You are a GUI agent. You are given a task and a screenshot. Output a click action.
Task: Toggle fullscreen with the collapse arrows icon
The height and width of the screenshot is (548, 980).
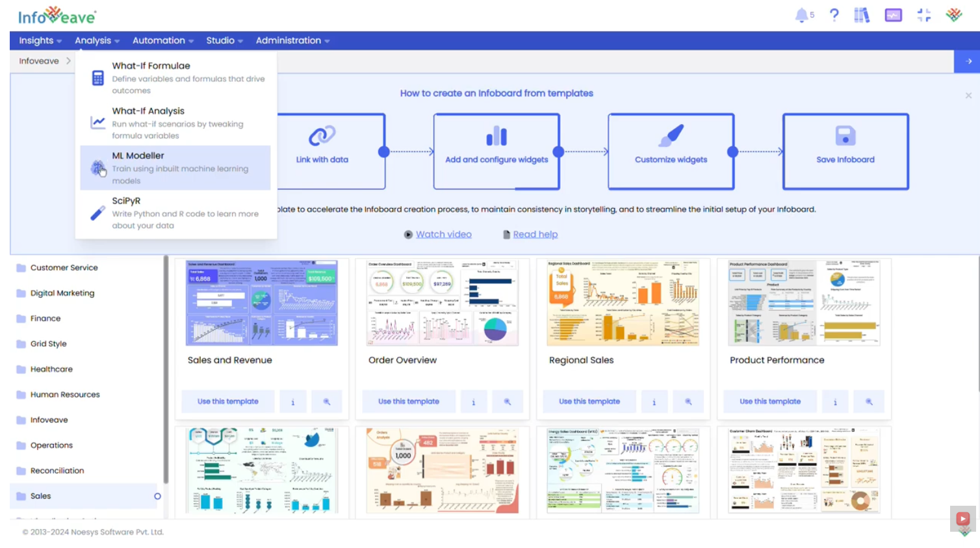click(x=924, y=15)
